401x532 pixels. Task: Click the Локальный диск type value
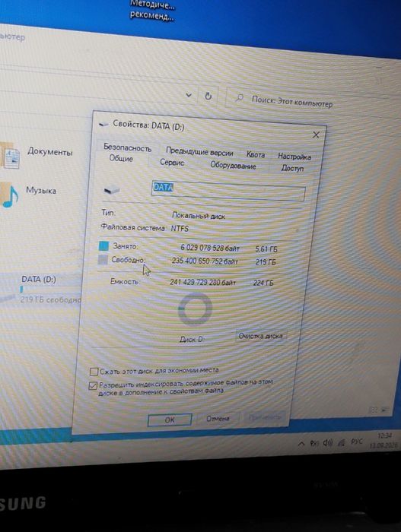pos(198,216)
